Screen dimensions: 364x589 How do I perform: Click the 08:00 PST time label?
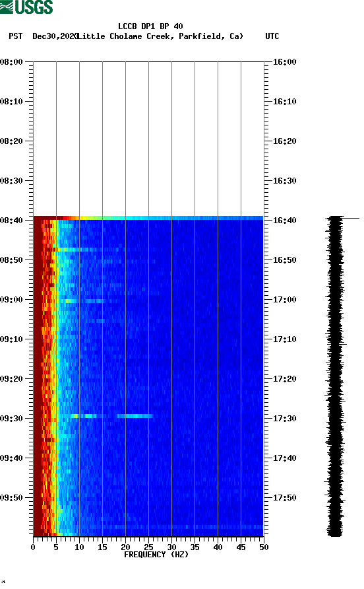pos(11,61)
